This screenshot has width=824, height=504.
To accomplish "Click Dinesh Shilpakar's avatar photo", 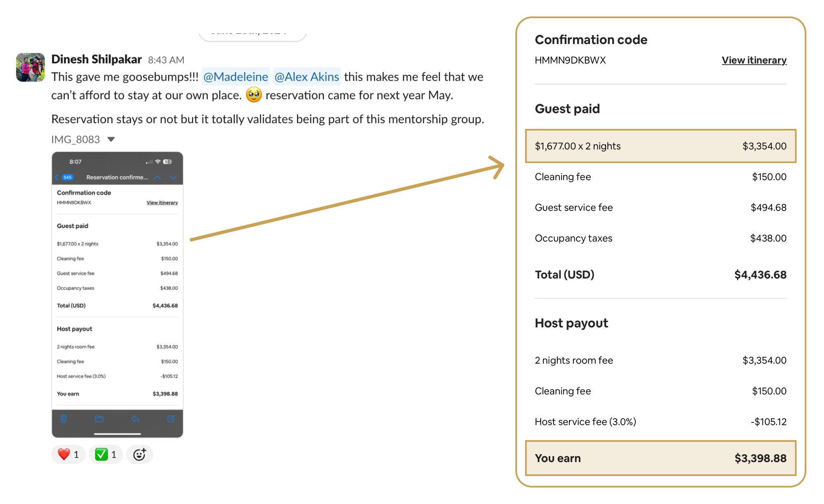I will point(30,67).
